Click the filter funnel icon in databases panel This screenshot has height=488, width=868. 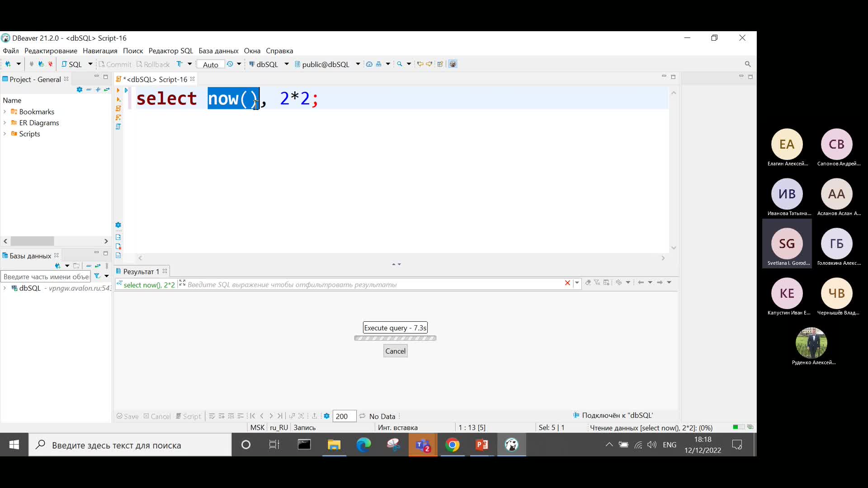coord(97,276)
